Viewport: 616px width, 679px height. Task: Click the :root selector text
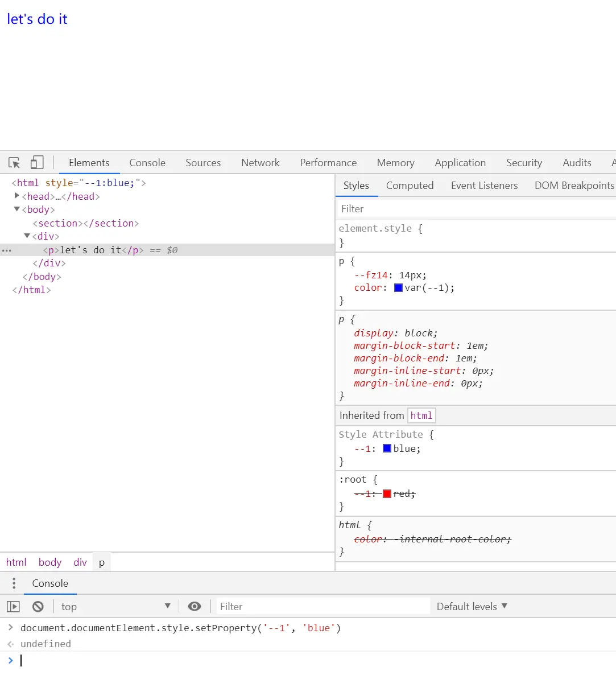tap(353, 479)
